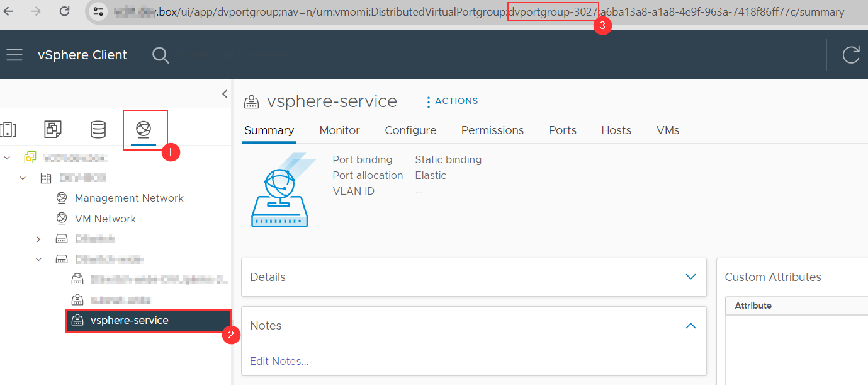
Task: Select the uplink port group icon
Action: 77,279
